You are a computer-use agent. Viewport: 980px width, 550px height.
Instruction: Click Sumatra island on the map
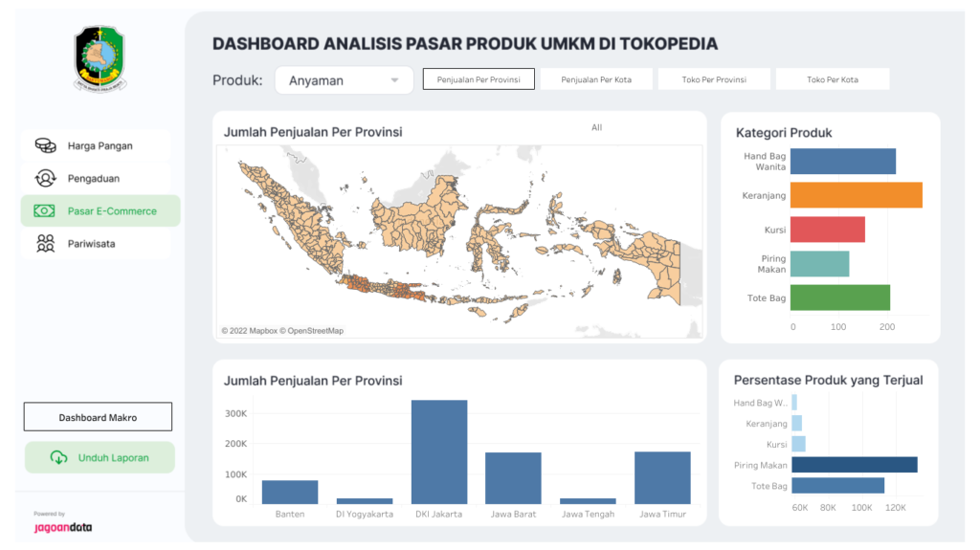(294, 215)
